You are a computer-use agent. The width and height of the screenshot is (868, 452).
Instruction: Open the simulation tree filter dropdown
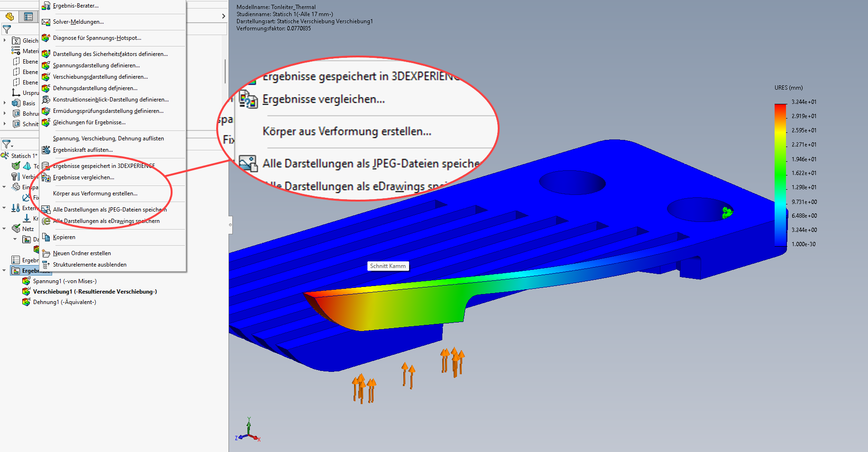(x=8, y=144)
